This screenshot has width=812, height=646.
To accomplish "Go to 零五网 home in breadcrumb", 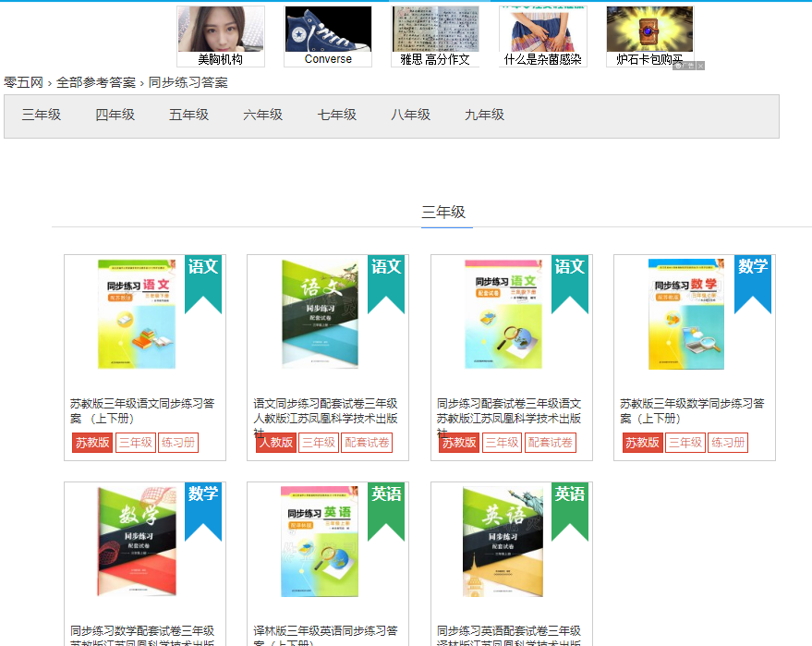I will tap(23, 82).
